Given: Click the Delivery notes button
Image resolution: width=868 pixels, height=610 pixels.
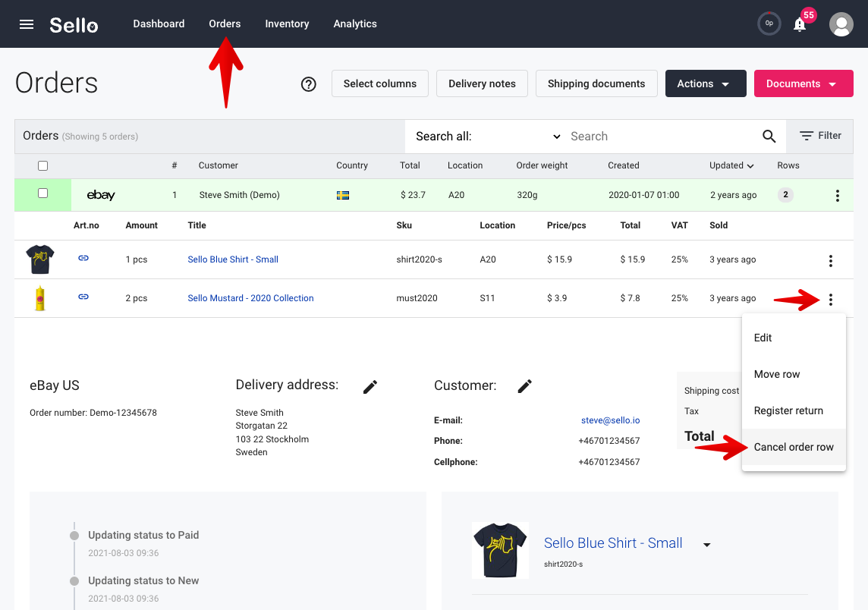Looking at the screenshot, I should click(x=482, y=83).
